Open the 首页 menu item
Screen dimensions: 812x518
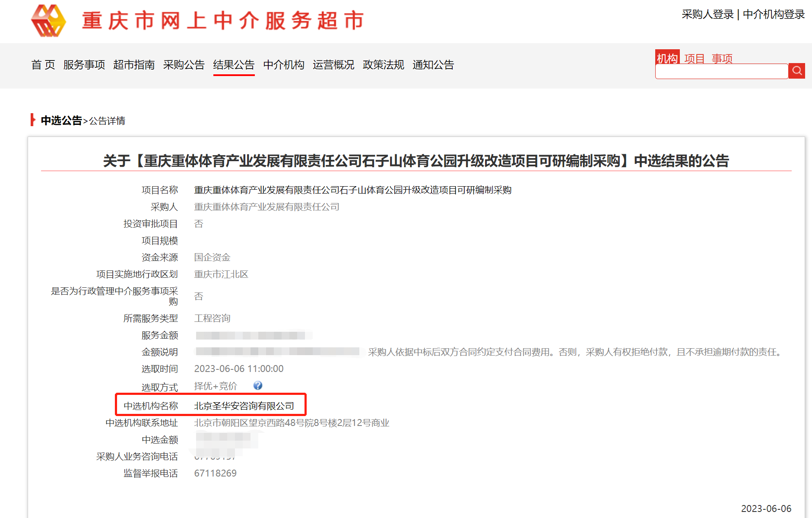coord(43,65)
